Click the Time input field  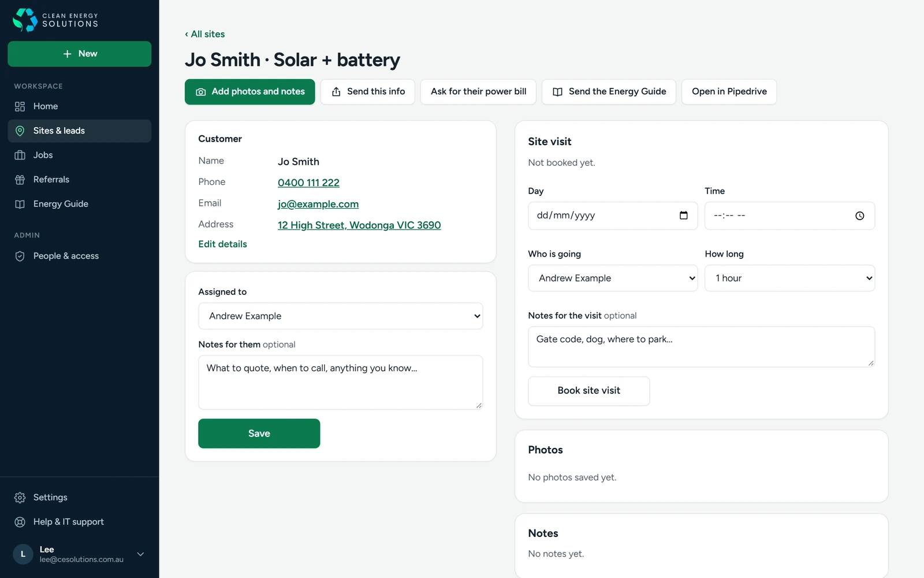(789, 216)
